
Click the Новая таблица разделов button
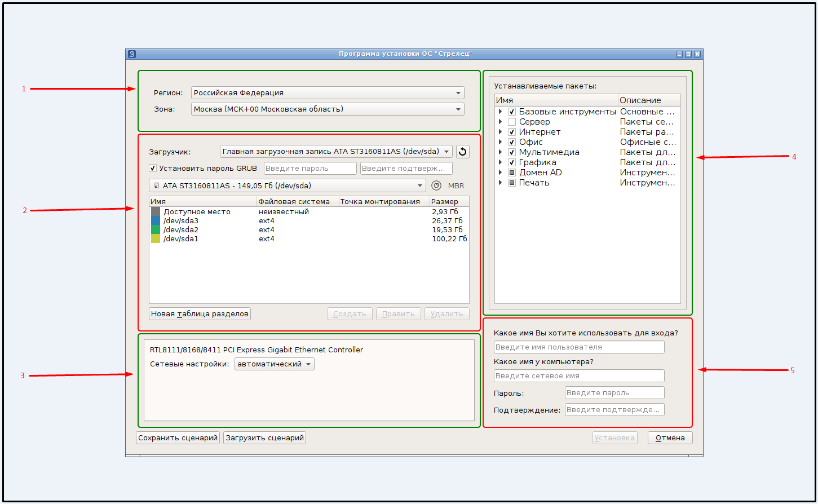tap(200, 313)
